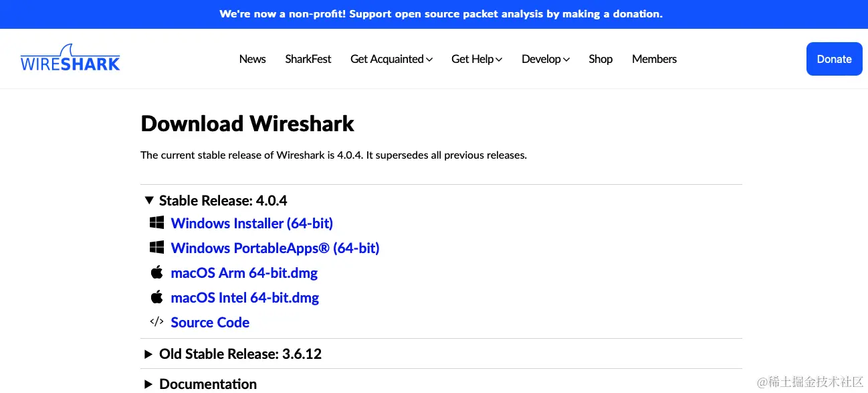This screenshot has width=868, height=393.
Task: Open the SharkFest menu item
Action: click(x=308, y=59)
